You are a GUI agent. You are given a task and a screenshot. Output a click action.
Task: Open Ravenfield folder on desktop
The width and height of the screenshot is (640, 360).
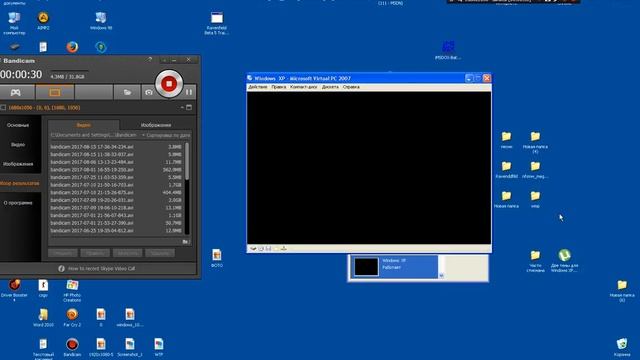(x=507, y=170)
